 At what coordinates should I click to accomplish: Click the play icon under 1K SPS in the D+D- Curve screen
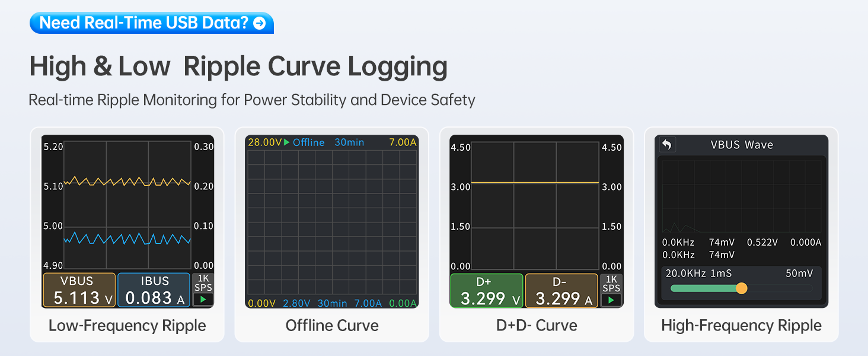coord(611,300)
